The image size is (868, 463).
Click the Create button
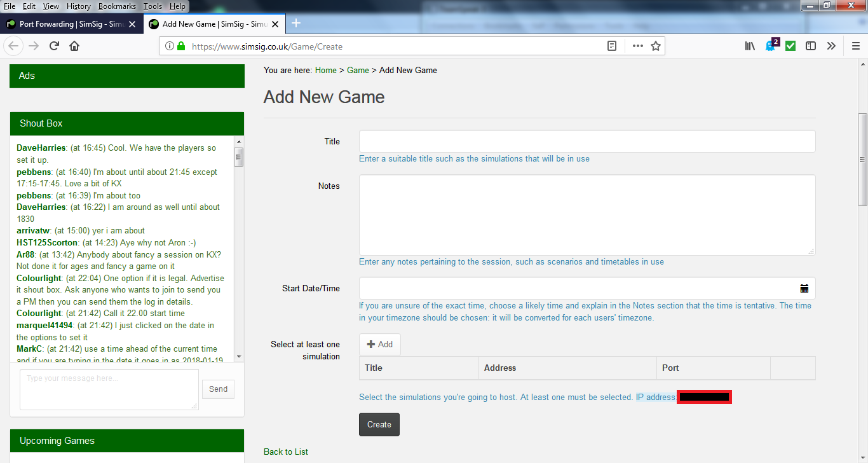379,424
